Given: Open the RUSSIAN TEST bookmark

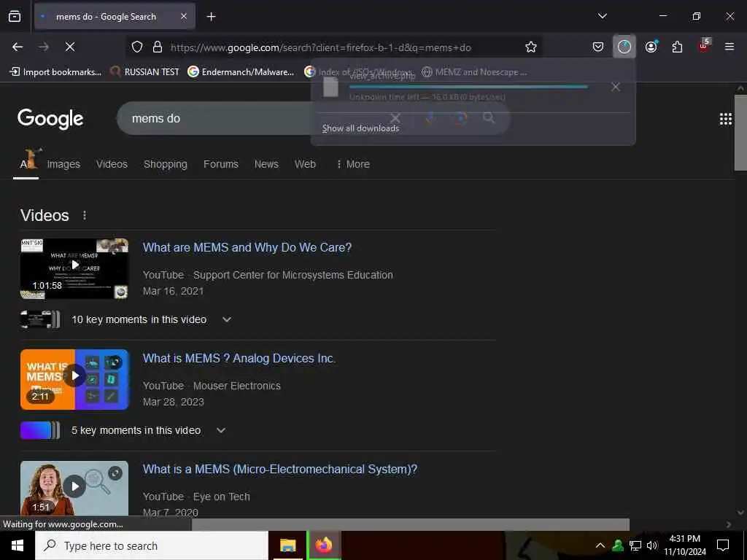Looking at the screenshot, I should [145, 72].
